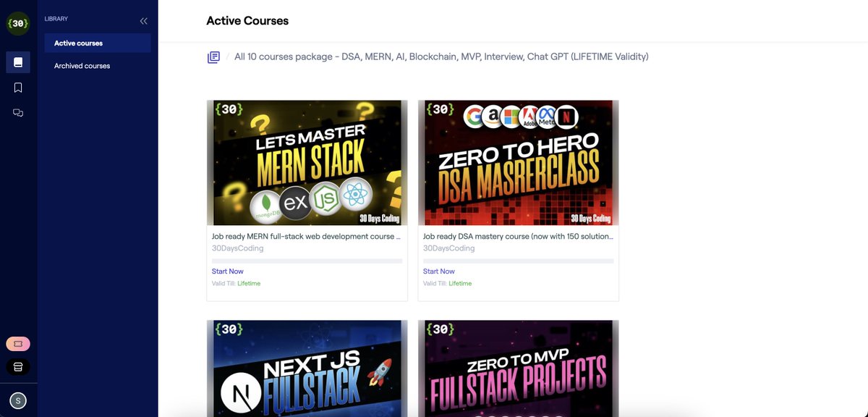Open the Zero to Hero DSA Masterclass thumbnail
The image size is (868, 417).
518,163
